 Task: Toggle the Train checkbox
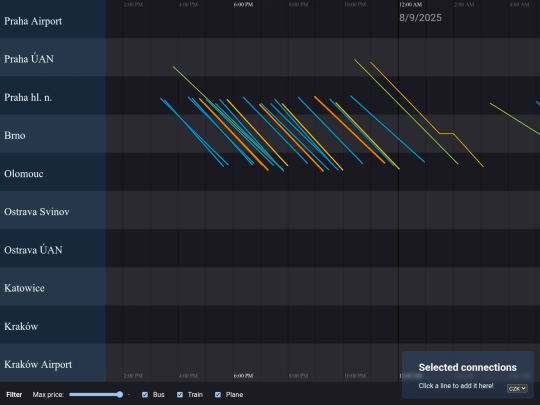pyautogui.click(x=180, y=395)
